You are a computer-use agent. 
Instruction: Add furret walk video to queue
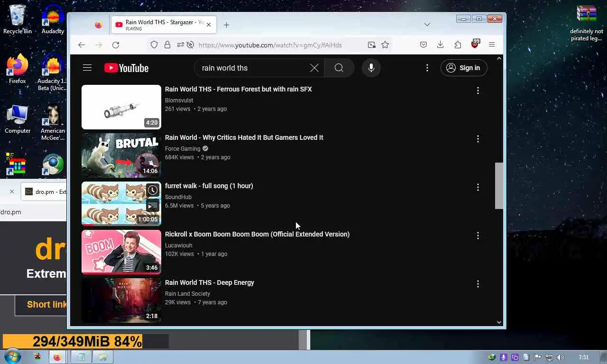[153, 206]
